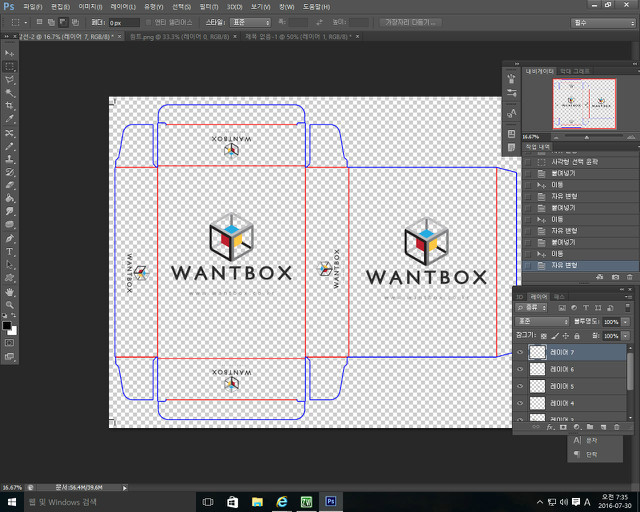Select the Magic Wand tool
Viewport: 640px width, 512px height.
point(9,93)
